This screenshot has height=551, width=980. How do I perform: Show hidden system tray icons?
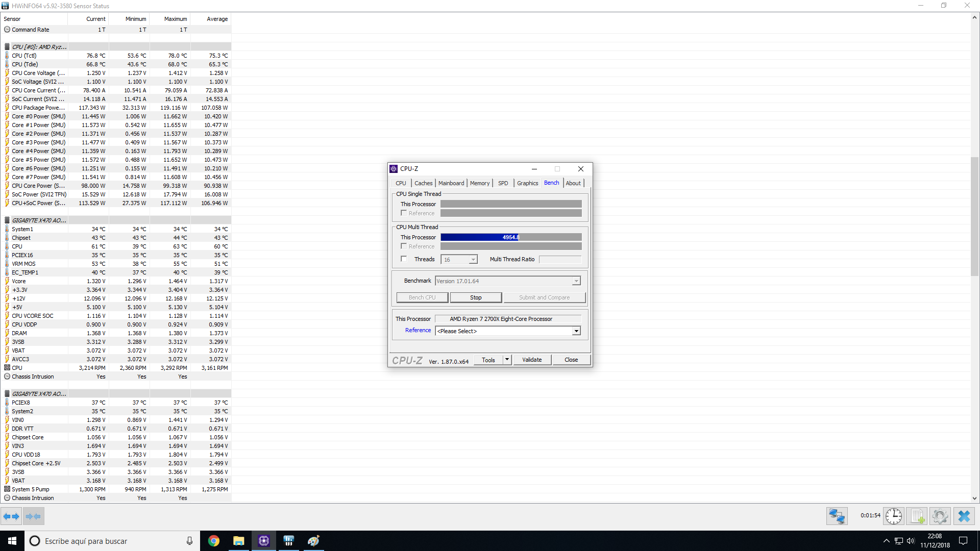[887, 541]
